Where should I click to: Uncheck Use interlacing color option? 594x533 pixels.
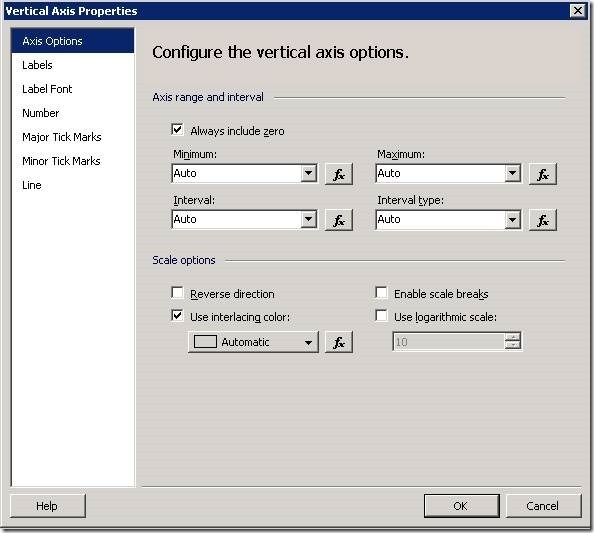[177, 316]
